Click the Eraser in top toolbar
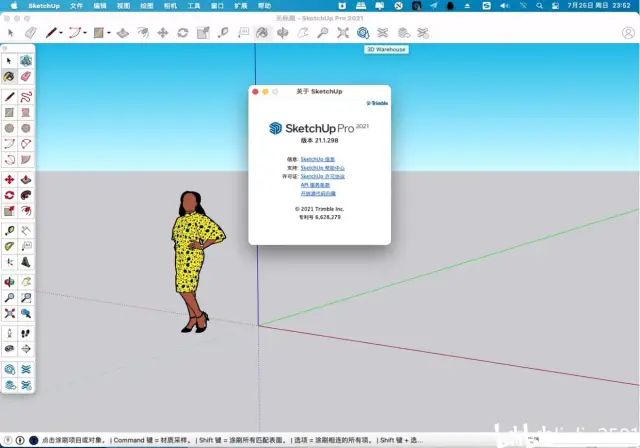640x448 pixels. (x=31, y=33)
